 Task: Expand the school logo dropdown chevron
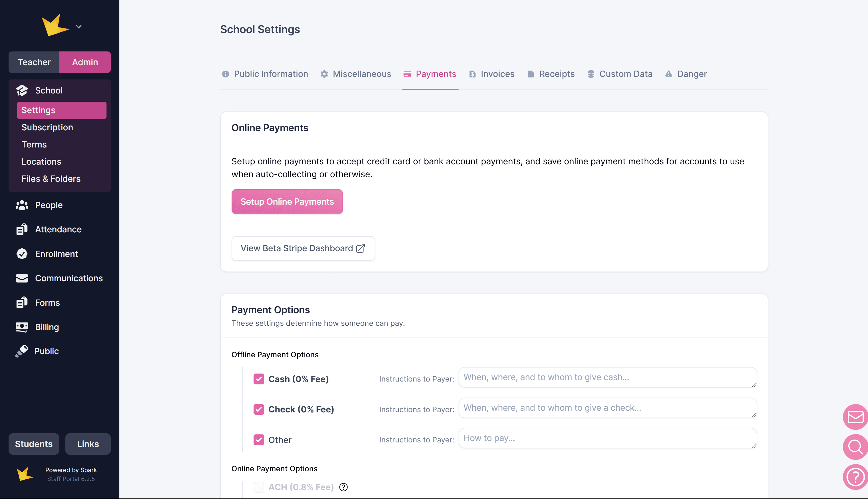point(79,27)
